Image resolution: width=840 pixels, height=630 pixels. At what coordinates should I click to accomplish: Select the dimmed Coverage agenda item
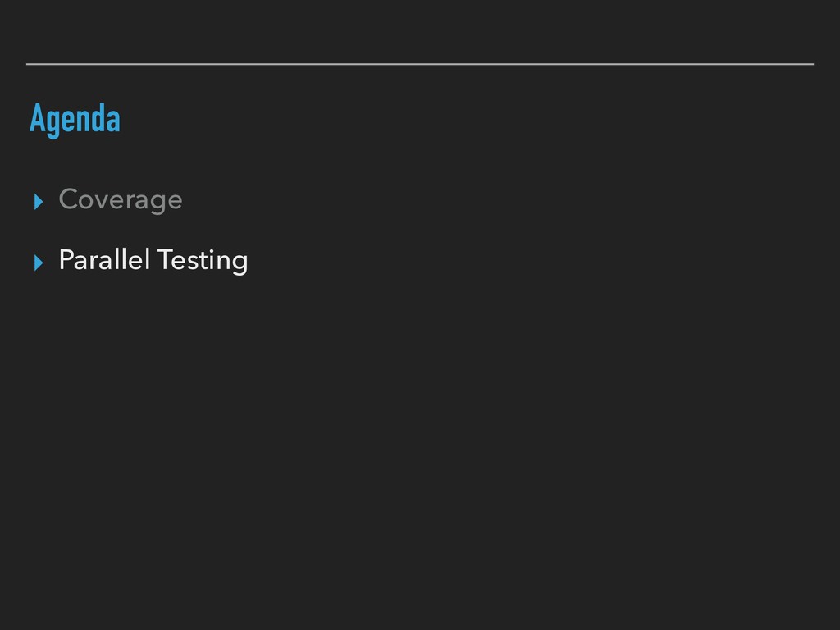[x=121, y=200]
